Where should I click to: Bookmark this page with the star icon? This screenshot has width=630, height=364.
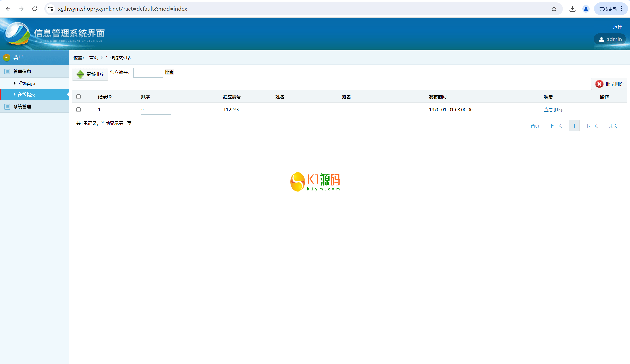(x=554, y=9)
